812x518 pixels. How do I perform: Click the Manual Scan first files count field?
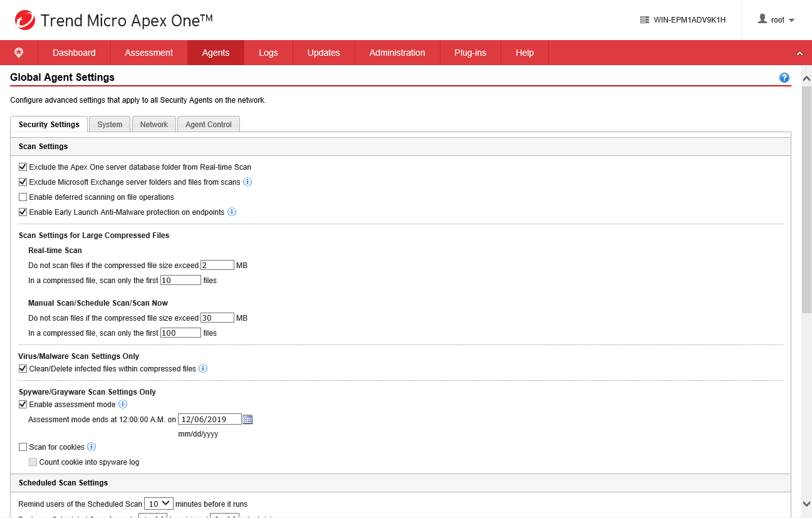click(x=180, y=333)
